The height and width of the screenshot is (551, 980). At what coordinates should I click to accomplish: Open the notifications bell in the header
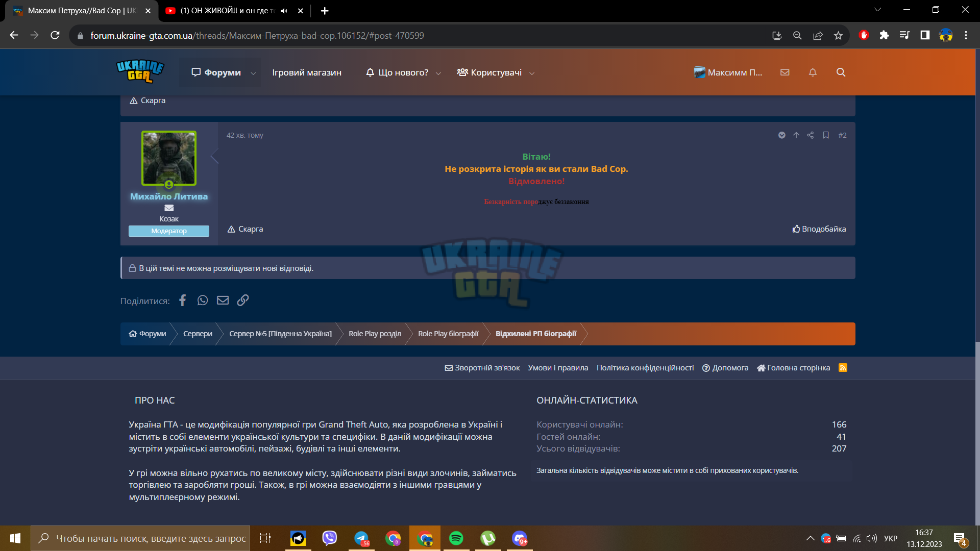click(x=813, y=72)
